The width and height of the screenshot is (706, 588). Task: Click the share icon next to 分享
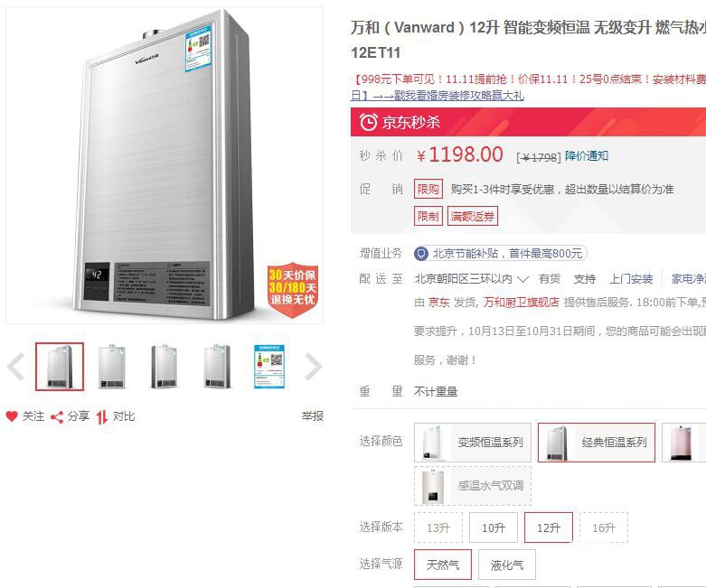coord(57,417)
